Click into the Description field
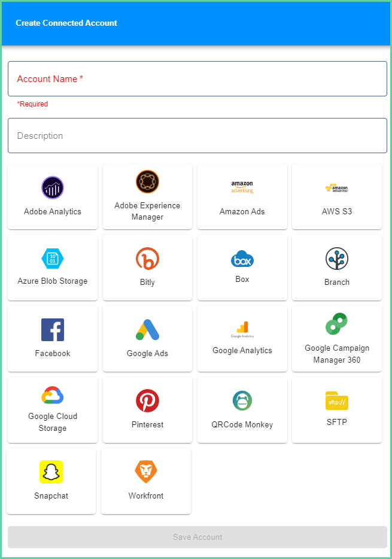 pyautogui.click(x=197, y=135)
